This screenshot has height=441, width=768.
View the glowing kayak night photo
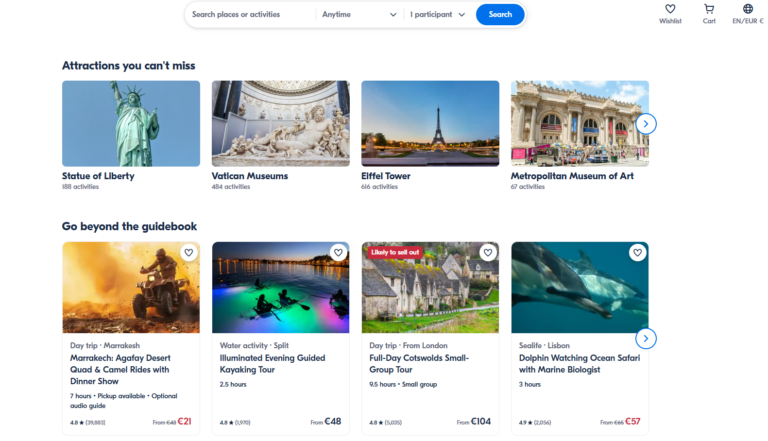(281, 288)
